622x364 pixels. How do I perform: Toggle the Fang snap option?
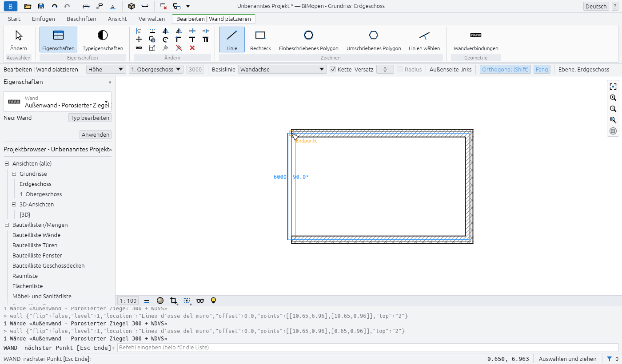coord(542,69)
